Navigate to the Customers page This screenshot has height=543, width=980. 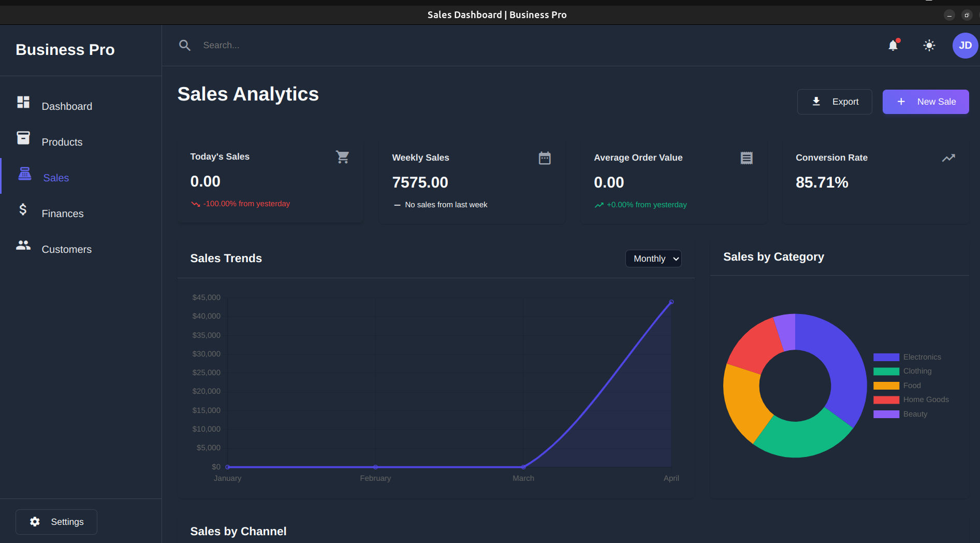[x=66, y=249]
